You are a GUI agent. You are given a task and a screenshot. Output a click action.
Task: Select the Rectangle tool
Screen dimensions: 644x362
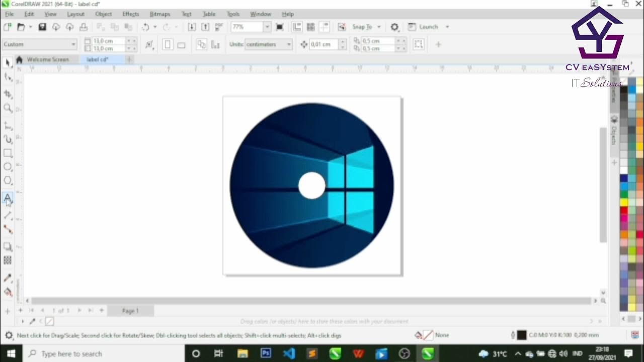pos(8,153)
